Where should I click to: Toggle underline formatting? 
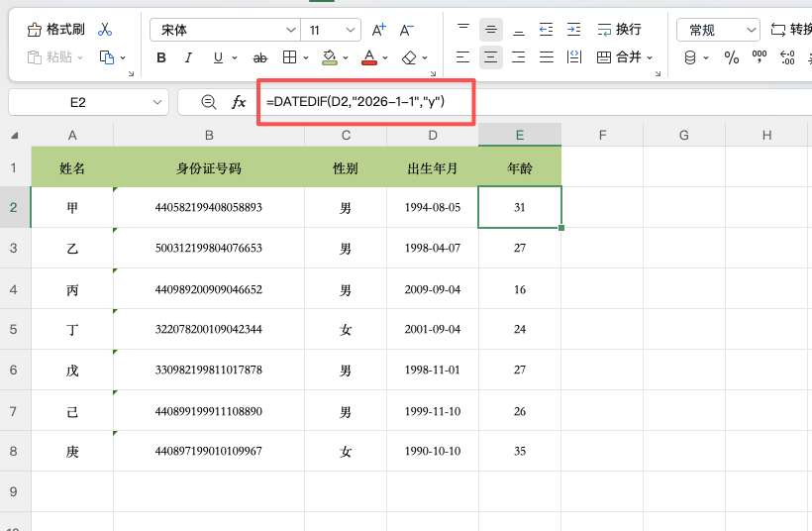pyautogui.click(x=218, y=57)
